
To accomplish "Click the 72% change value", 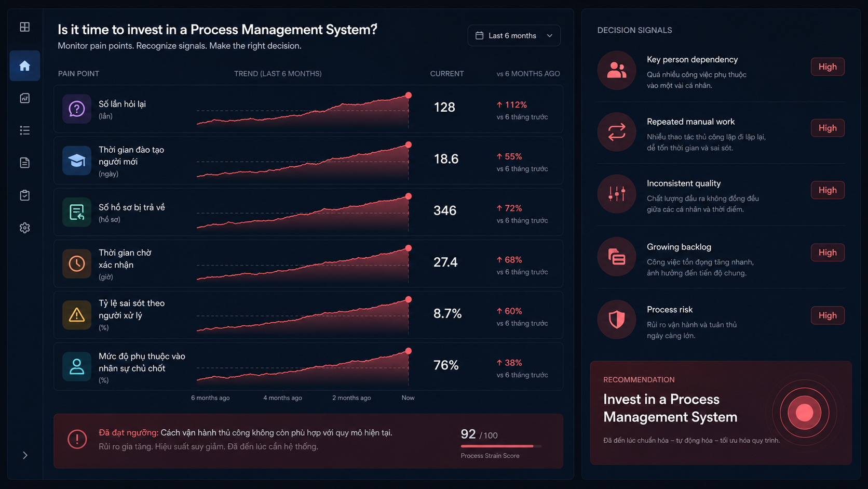I will tap(509, 208).
